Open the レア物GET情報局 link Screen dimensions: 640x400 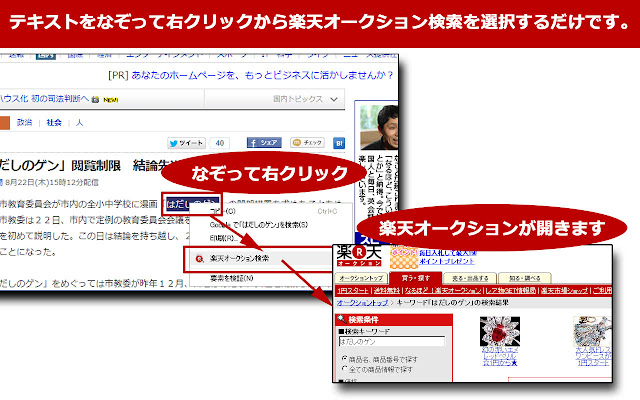click(x=511, y=290)
